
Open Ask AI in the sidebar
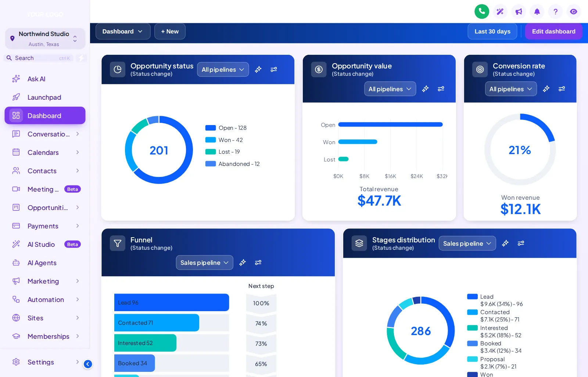45,79
